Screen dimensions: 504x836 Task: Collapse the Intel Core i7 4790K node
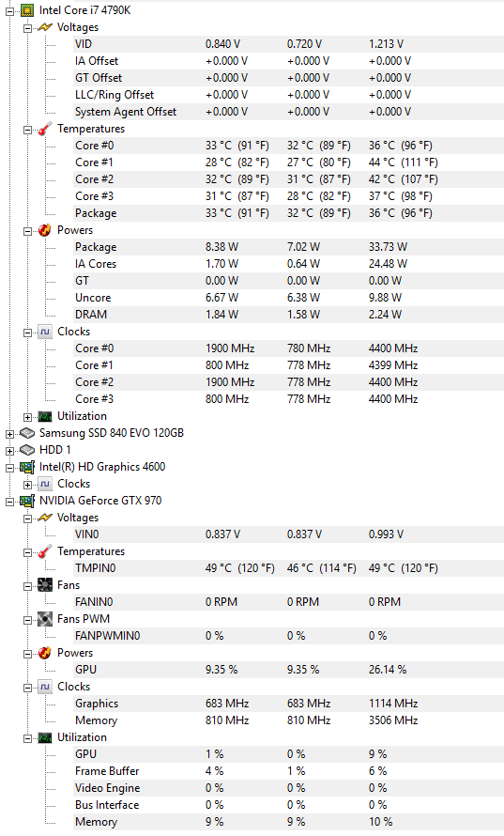coord(9,10)
